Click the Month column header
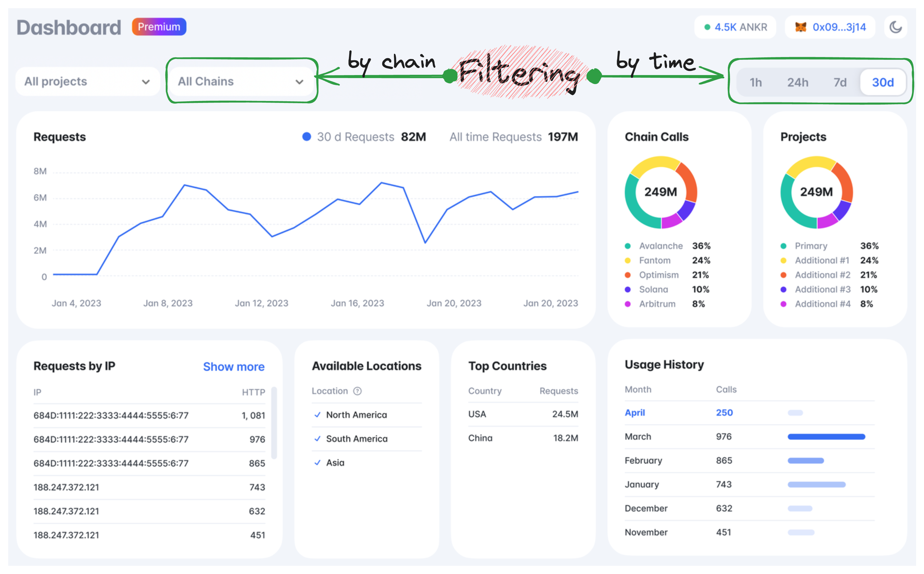Screen dimensions: 924x574 pyautogui.click(x=638, y=389)
